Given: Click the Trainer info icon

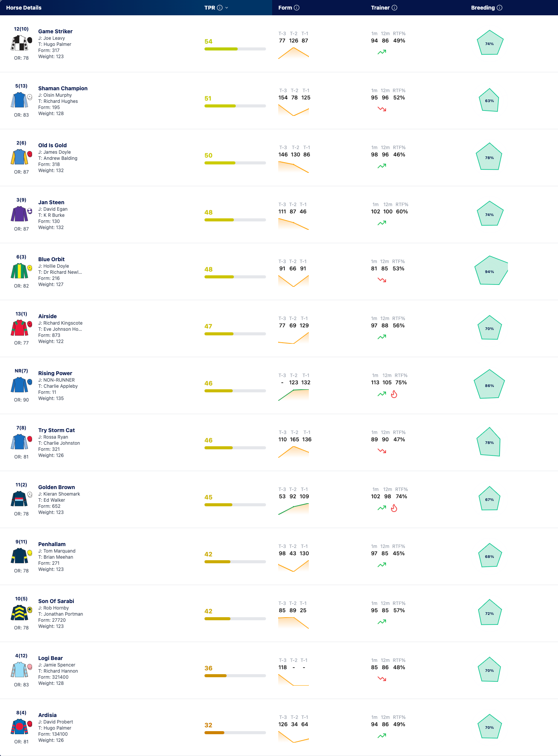Looking at the screenshot, I should click(394, 8).
